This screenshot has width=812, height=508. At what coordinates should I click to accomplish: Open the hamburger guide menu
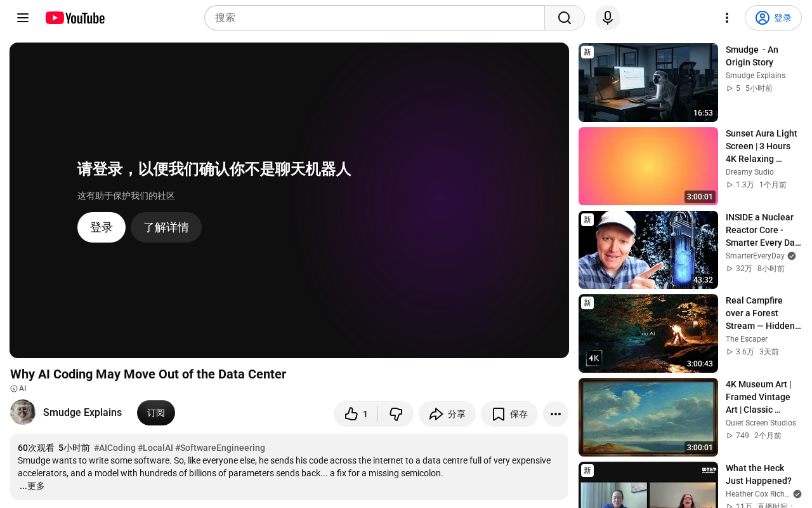click(x=23, y=18)
